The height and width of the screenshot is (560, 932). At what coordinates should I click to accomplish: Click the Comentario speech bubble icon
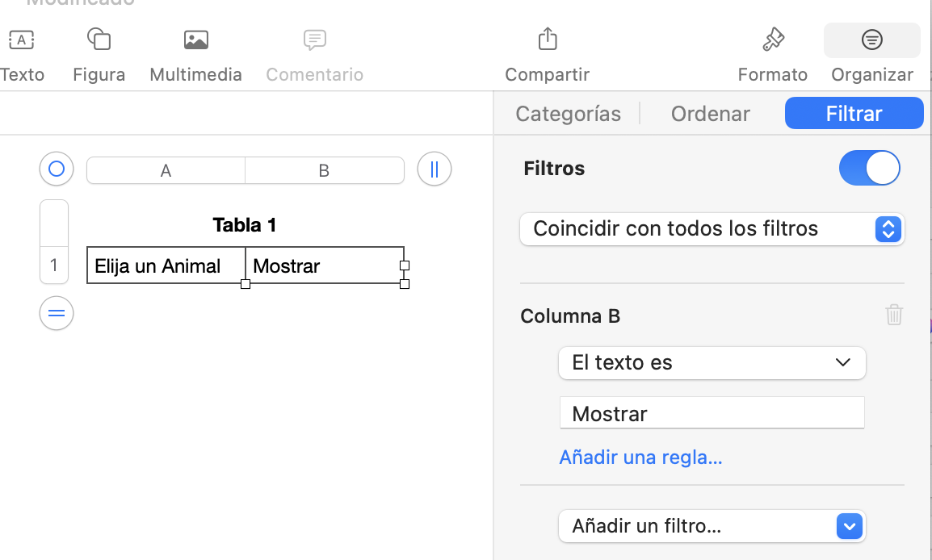(314, 40)
